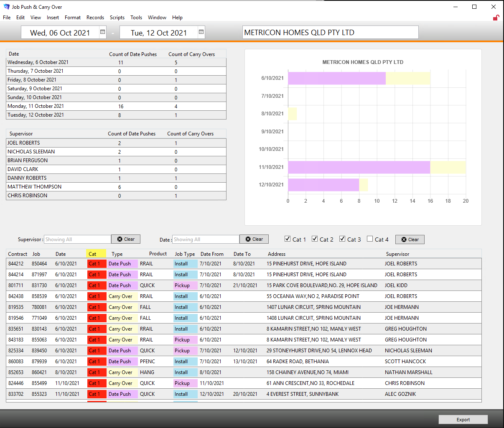Open the start date calendar picker icon
Viewport: 504px width, 428px height.
[x=102, y=32]
